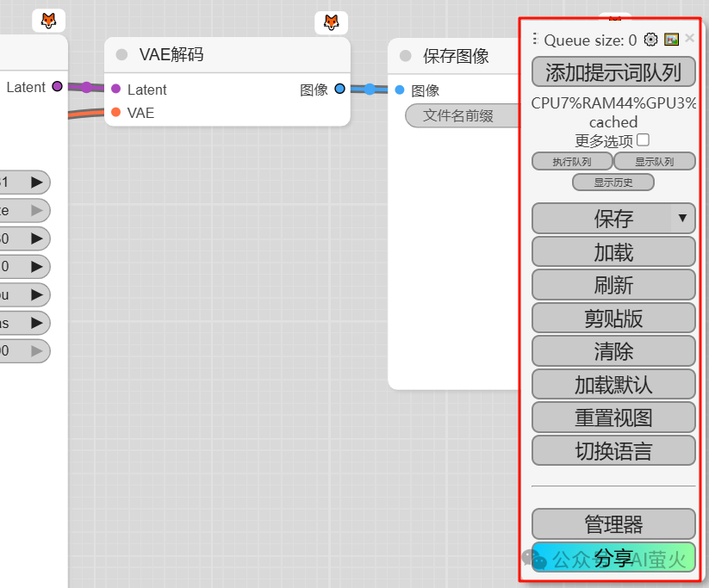Click the 分享 share button
Image resolution: width=709 pixels, height=588 pixels.
tap(613, 558)
